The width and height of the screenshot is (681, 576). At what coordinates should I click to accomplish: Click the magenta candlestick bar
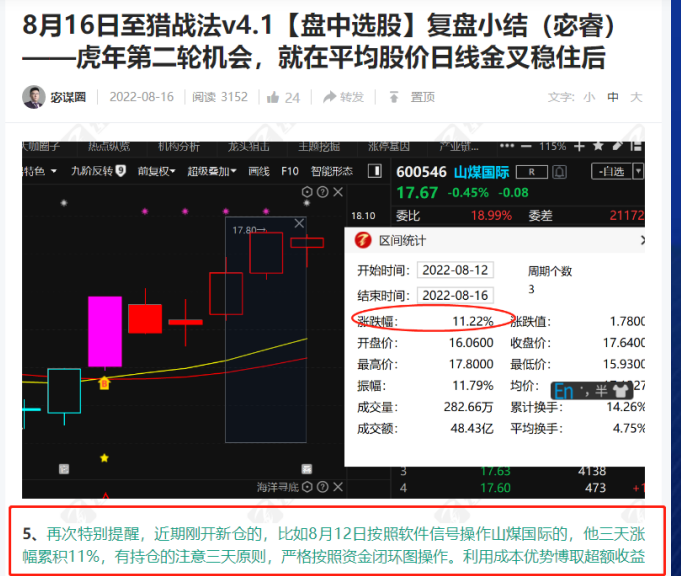105,331
